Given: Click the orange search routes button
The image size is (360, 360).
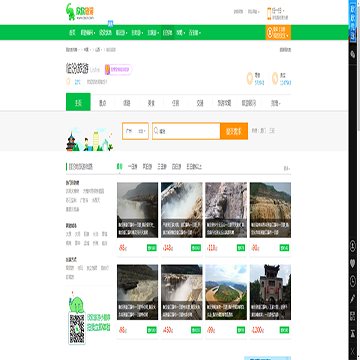Looking at the screenshot, I should tap(234, 131).
